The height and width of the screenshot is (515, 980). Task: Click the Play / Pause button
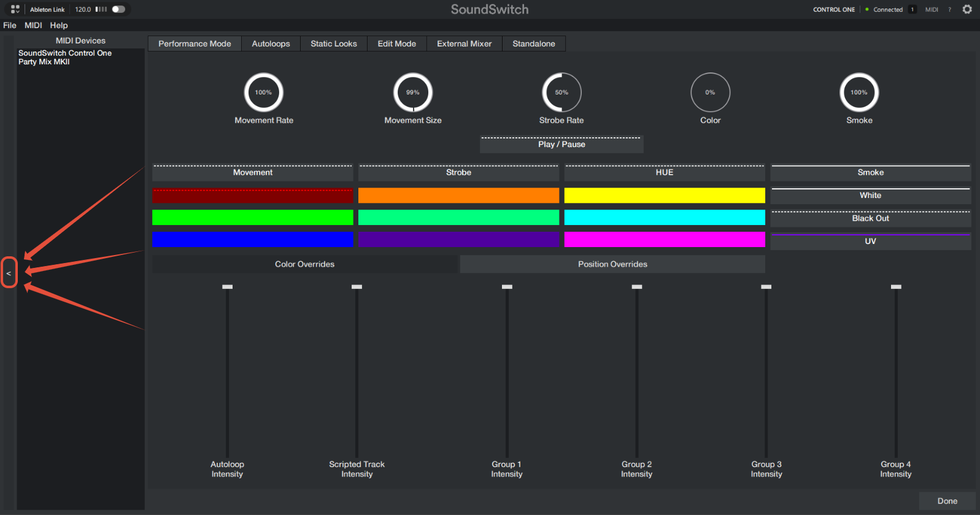click(x=561, y=144)
